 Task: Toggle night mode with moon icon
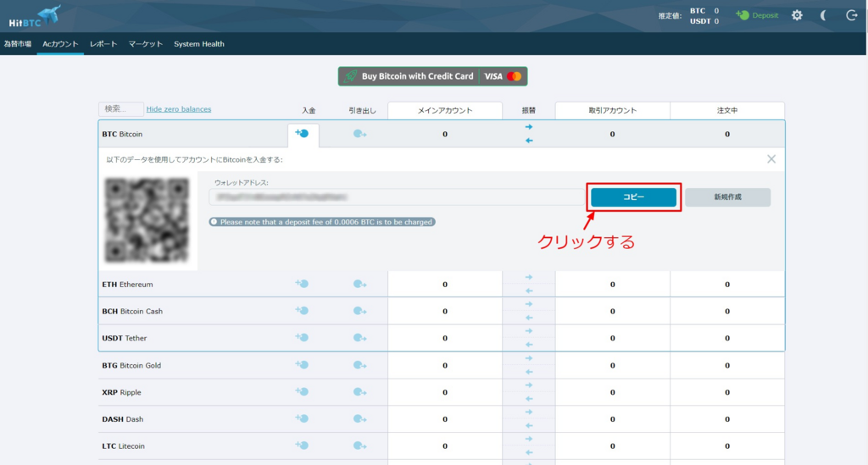click(x=824, y=15)
